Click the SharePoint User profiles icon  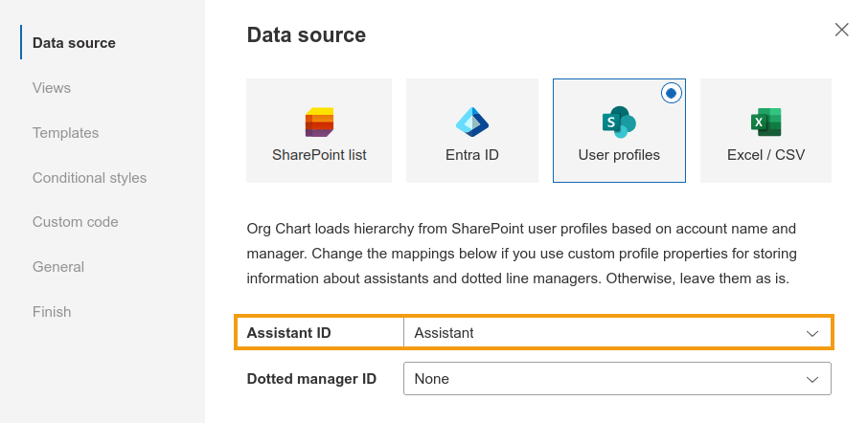pyautogui.click(x=619, y=122)
